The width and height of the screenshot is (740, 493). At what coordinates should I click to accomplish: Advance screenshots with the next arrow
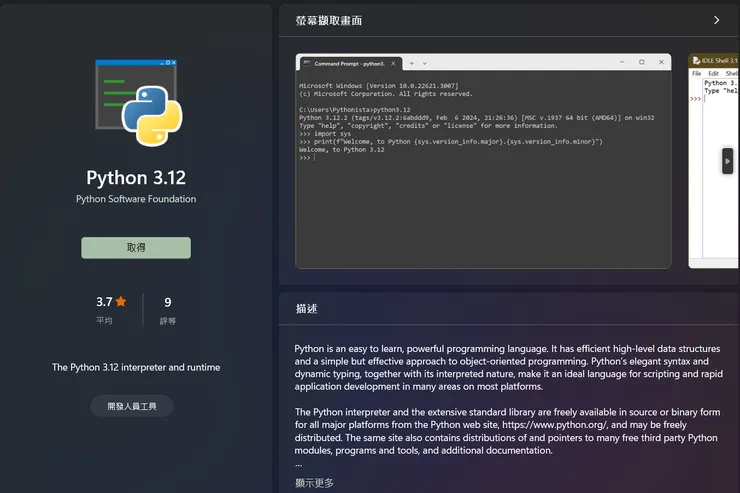click(x=727, y=161)
